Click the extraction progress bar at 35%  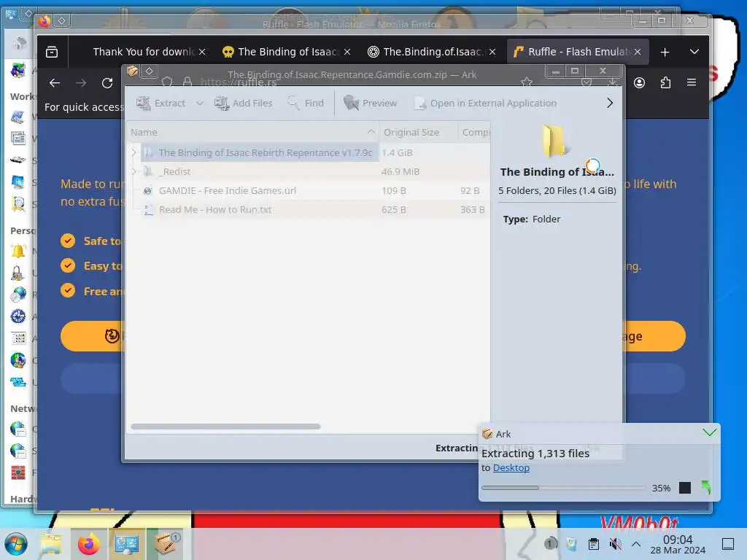pyautogui.click(x=562, y=488)
